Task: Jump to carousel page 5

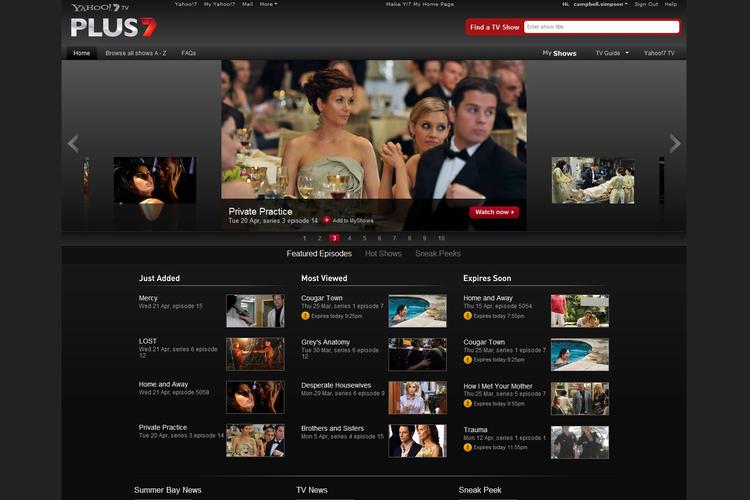Action: tap(364, 238)
